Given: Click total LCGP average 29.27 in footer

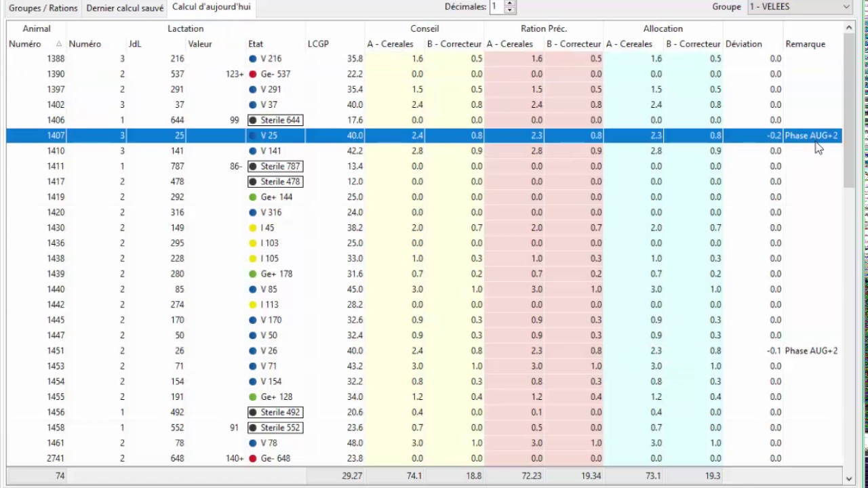Looking at the screenshot, I should pos(352,476).
